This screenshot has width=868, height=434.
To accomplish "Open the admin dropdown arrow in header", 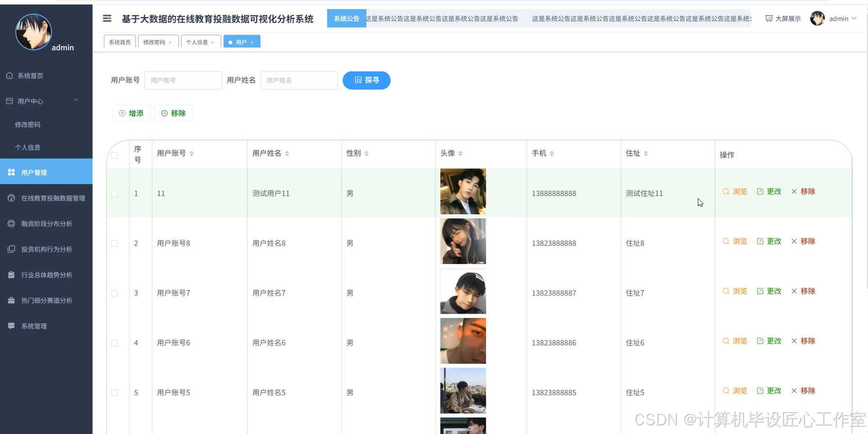I will pyautogui.click(x=854, y=18).
